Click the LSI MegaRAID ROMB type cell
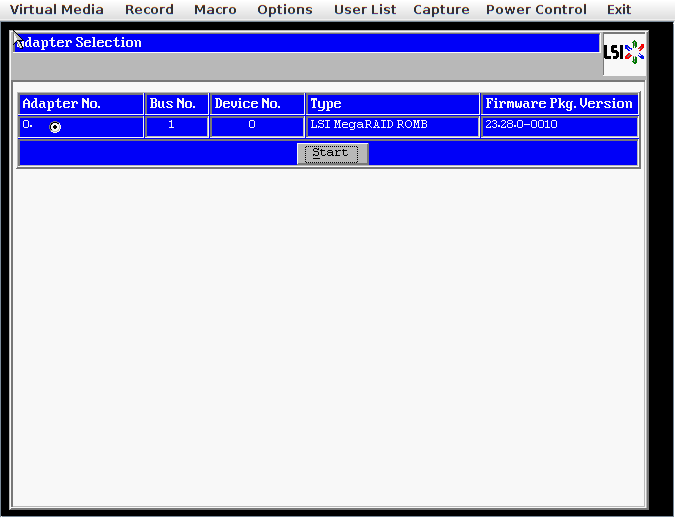The width and height of the screenshot is (675, 518). pos(393,127)
